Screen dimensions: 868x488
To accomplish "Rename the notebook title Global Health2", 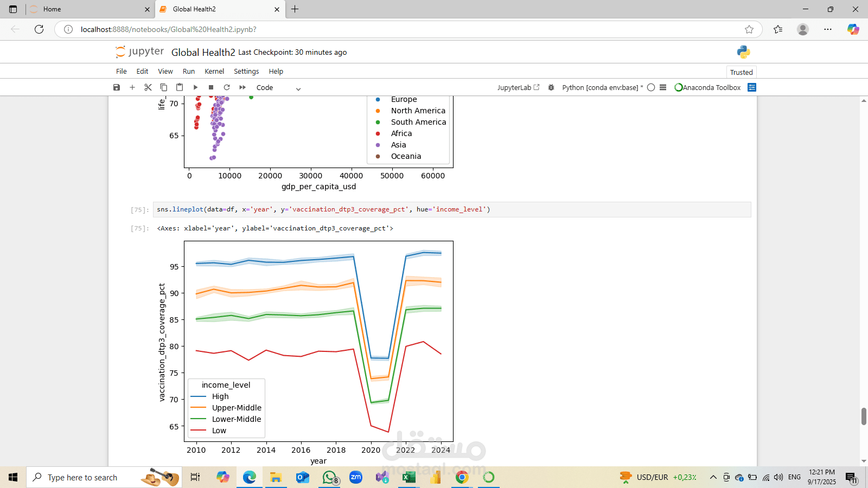I will click(203, 53).
